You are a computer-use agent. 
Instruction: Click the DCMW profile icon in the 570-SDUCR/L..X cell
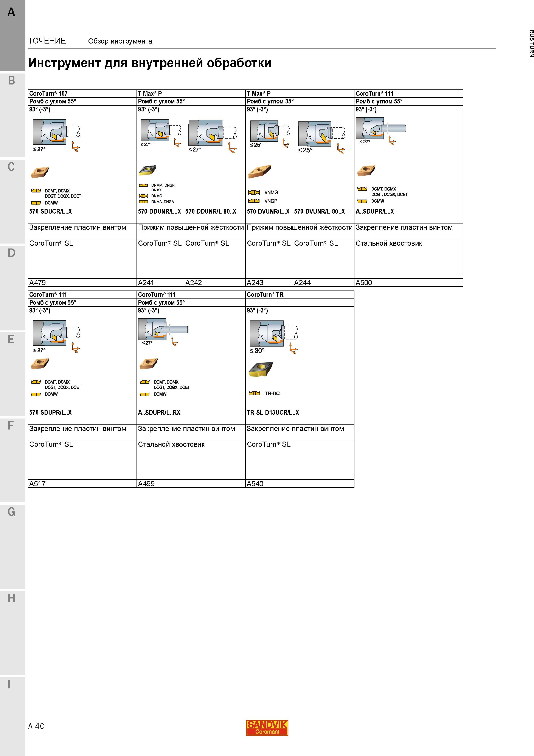(36, 203)
